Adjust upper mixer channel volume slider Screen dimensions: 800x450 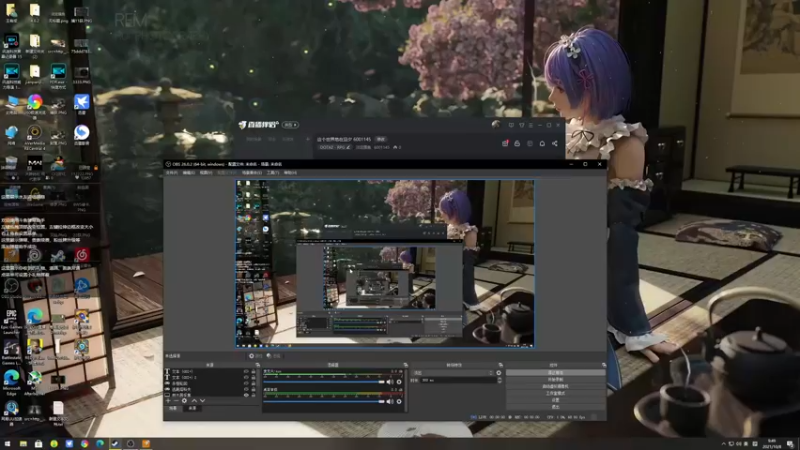[x=324, y=382]
